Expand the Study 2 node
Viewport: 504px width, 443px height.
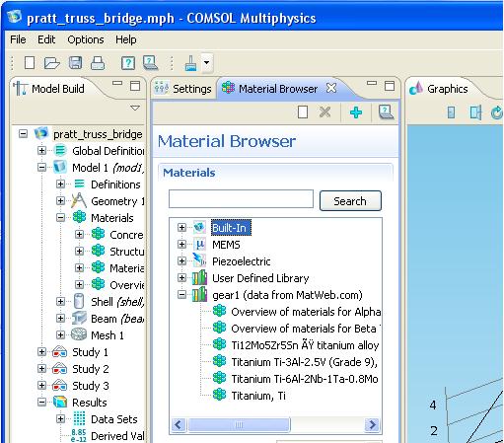(x=41, y=368)
